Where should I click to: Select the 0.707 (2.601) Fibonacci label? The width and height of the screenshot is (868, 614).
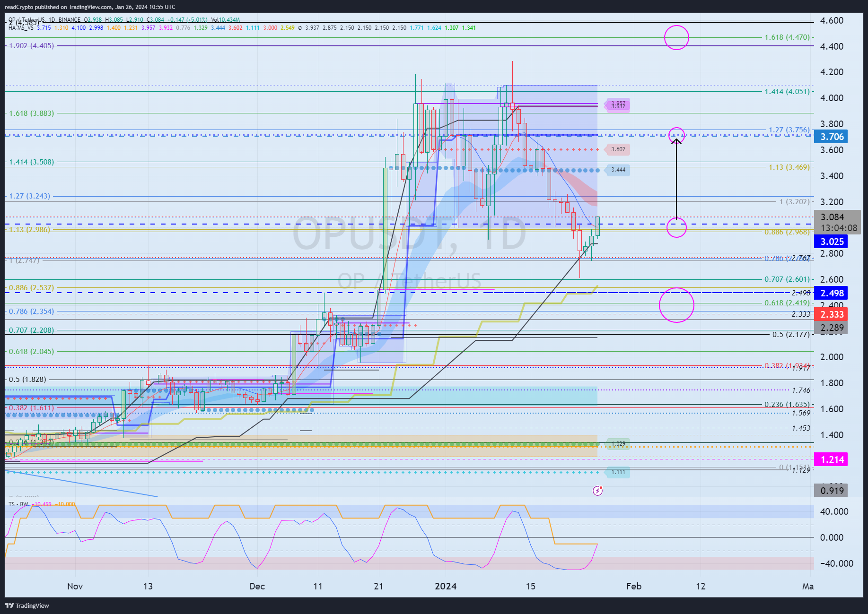787,279
